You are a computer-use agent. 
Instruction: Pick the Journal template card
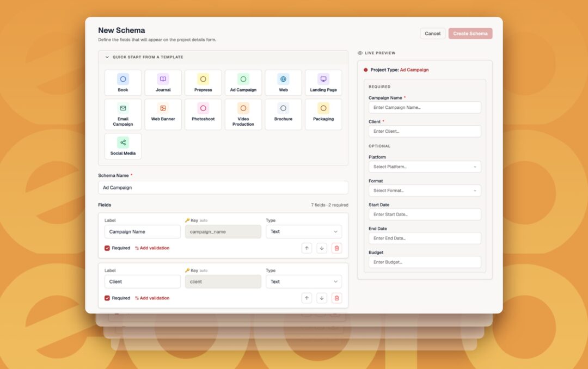coord(163,83)
